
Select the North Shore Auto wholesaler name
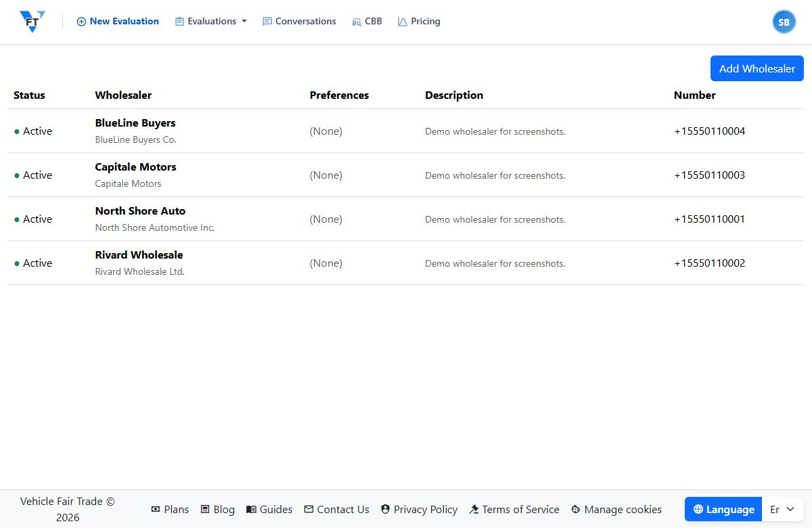click(140, 211)
